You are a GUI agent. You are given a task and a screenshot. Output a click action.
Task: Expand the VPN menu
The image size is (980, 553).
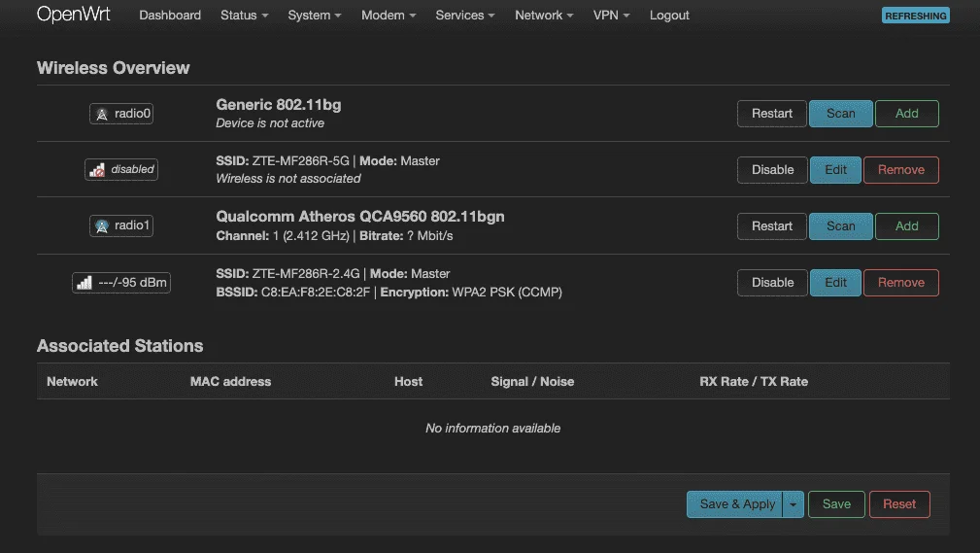pos(611,15)
